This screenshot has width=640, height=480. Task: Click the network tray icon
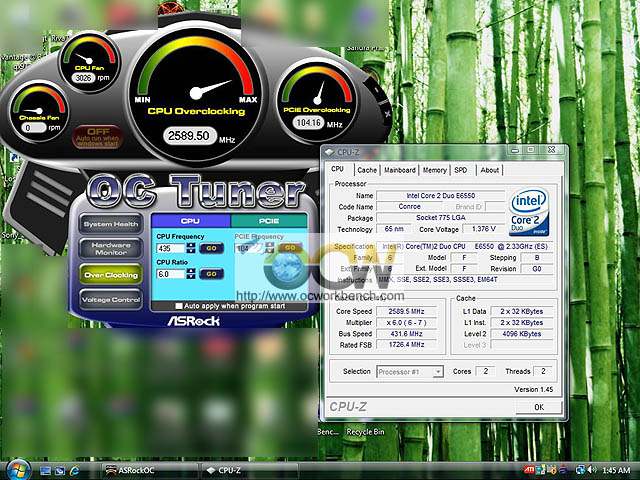pyautogui.click(x=581, y=470)
